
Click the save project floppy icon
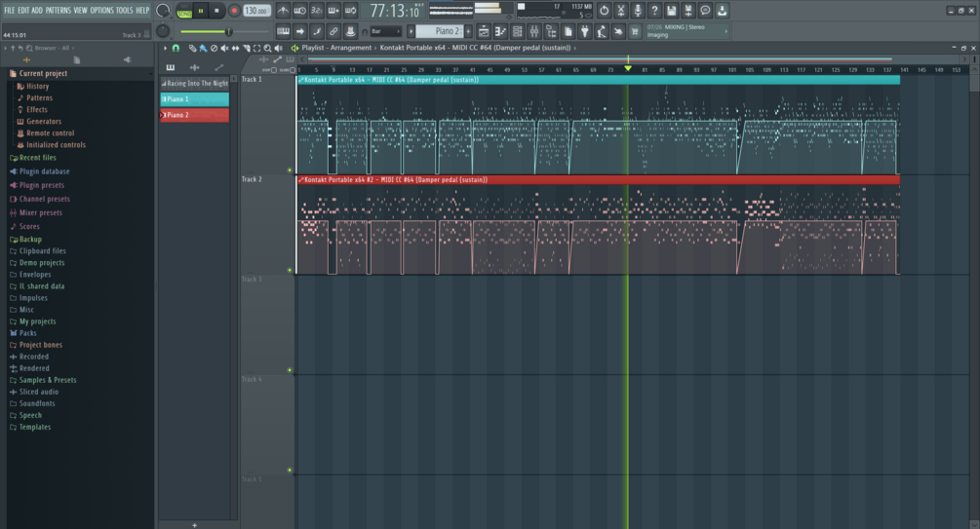[x=671, y=11]
